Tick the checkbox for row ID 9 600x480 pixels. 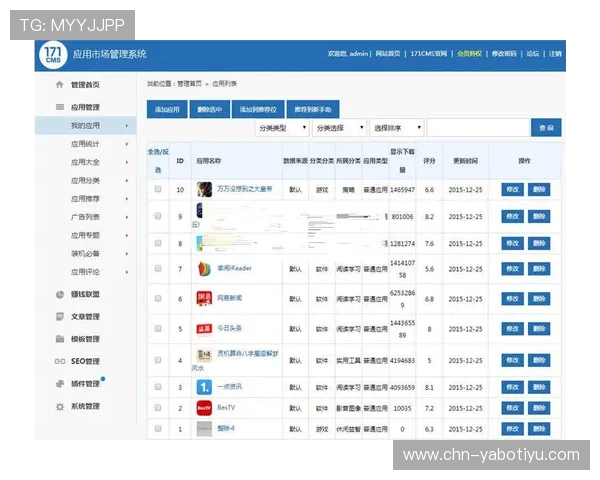coord(158,216)
